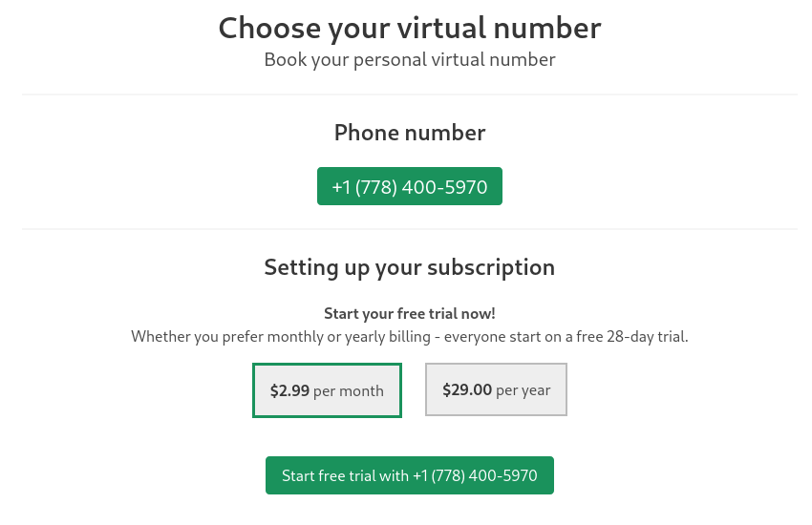Click the "Phone number" section heading
812x525 pixels.
point(409,133)
